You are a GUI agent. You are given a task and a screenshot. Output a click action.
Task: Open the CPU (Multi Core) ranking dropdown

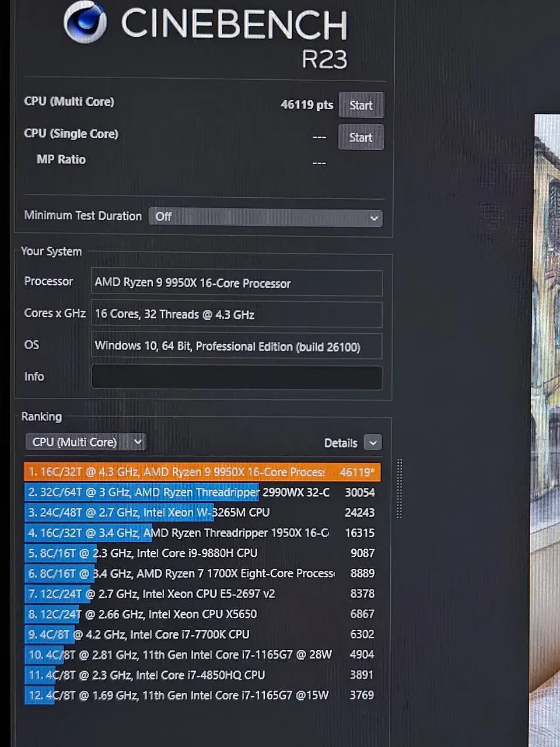85,442
